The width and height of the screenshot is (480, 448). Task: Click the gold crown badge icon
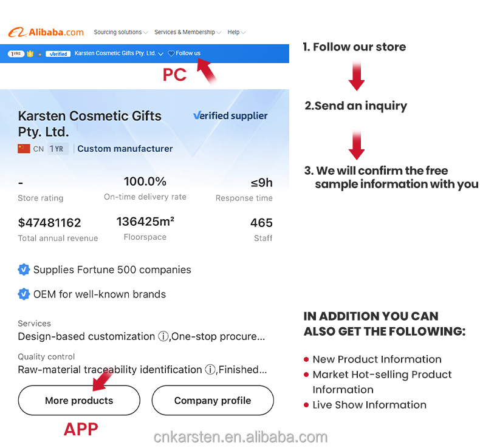pyautogui.click(x=30, y=53)
